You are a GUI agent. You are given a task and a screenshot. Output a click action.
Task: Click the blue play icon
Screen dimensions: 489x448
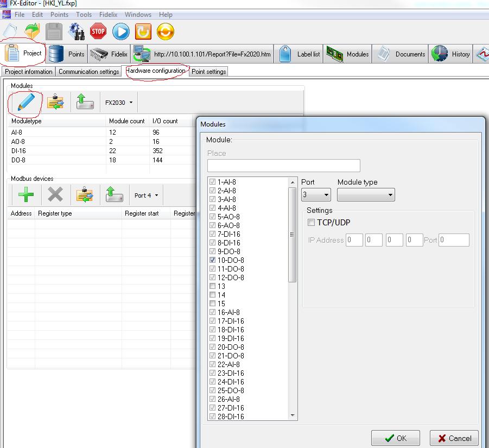(120, 31)
